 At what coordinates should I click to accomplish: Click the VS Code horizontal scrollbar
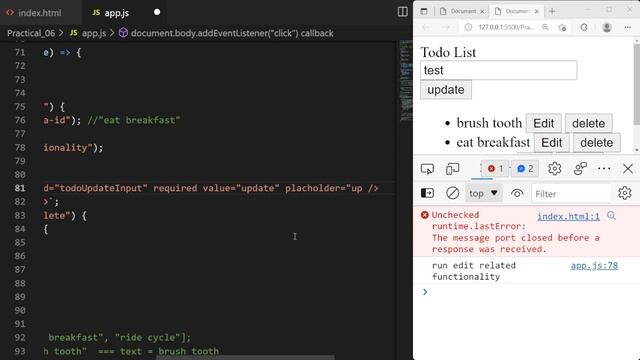pos(245,358)
